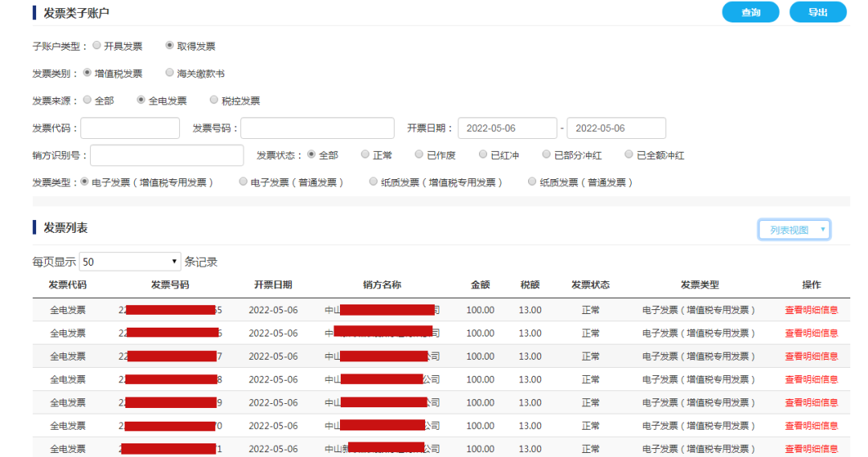The width and height of the screenshot is (868, 457).
Task: Select 开具发票 sub-account type
Action: coord(97,45)
